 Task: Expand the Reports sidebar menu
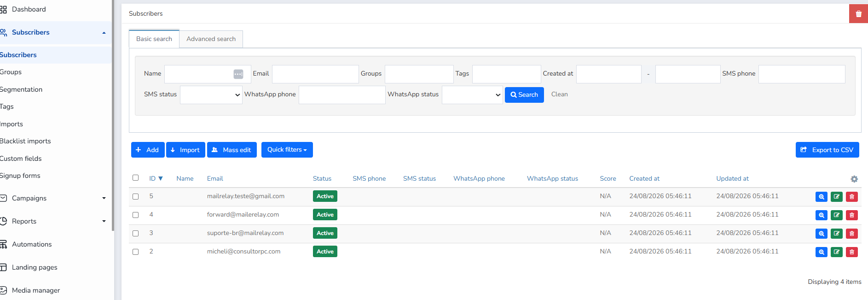(x=104, y=221)
